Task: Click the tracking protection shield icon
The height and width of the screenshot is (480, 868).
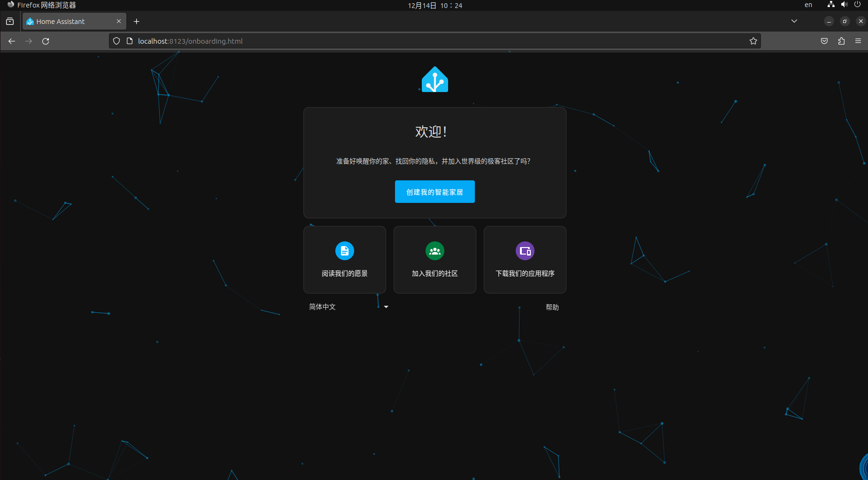Action: coord(116,41)
